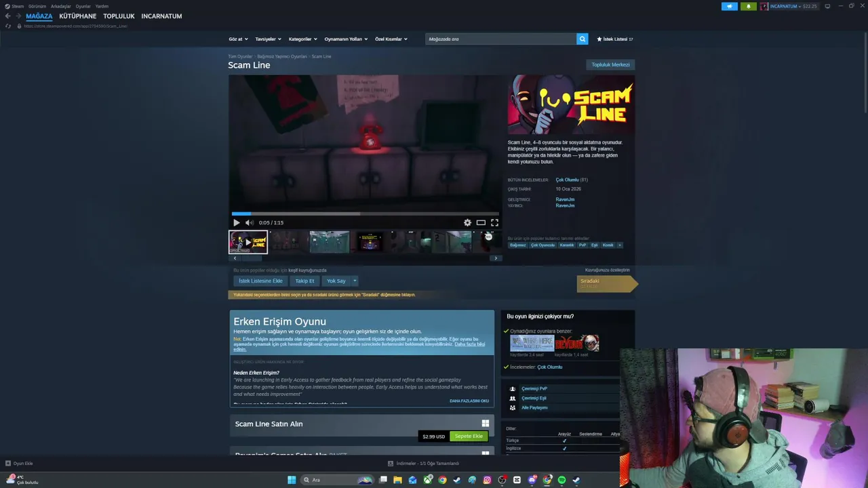Viewport: 868px width, 488px height.
Task: Go to the Sıradaki queue item
Action: [607, 283]
